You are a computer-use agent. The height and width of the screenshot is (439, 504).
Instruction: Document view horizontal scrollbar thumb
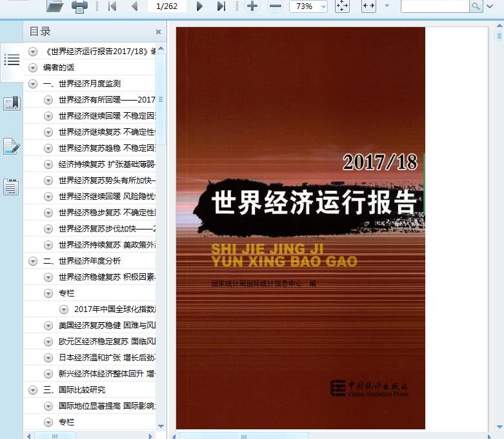pyautogui.click(x=244, y=436)
